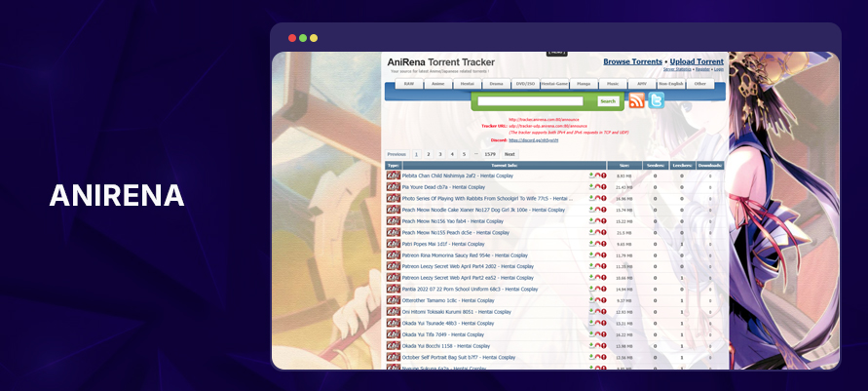
Task: Click the green Search button
Action: (x=608, y=101)
